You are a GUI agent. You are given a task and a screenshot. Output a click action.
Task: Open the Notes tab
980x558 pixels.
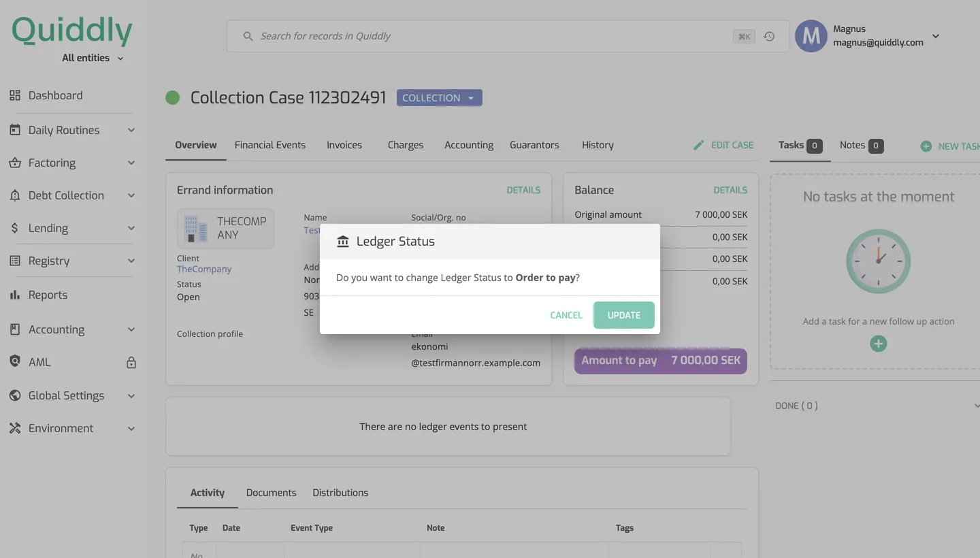[861, 145]
